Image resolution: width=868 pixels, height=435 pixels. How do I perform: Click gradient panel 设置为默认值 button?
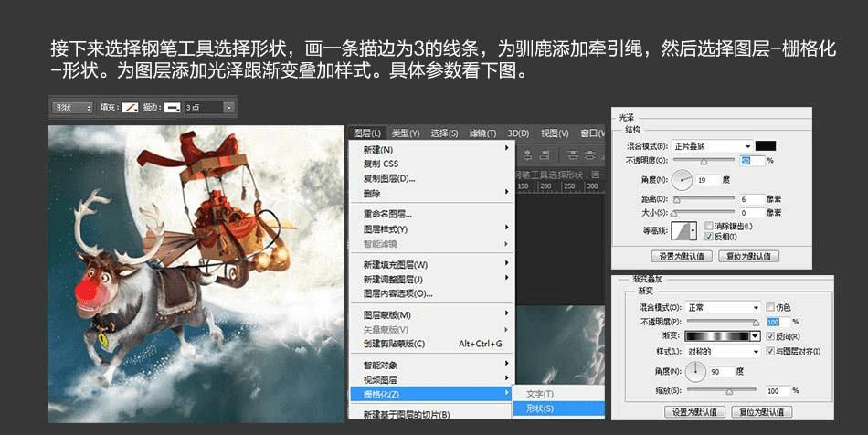pos(694,412)
